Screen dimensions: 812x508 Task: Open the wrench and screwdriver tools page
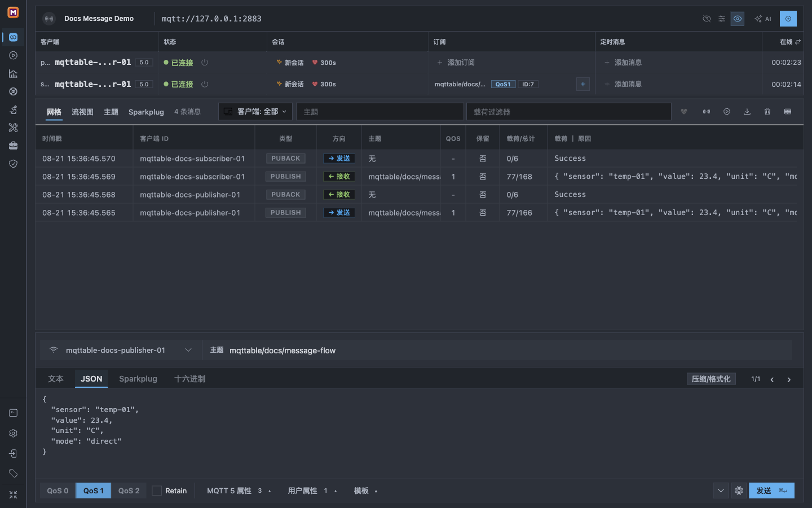coord(13,128)
